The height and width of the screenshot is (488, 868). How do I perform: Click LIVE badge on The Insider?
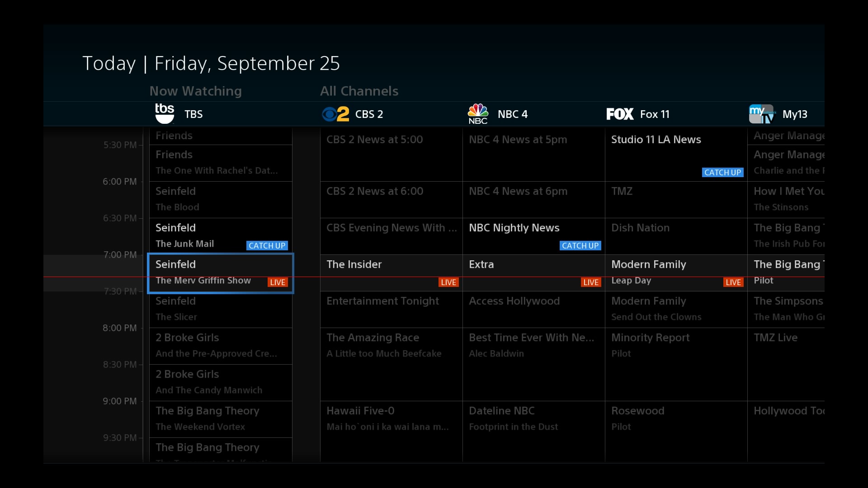448,282
